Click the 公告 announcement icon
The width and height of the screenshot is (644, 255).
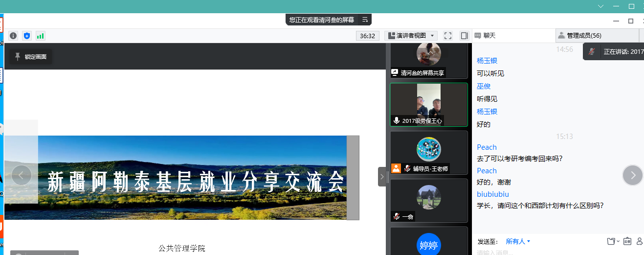pos(627,241)
